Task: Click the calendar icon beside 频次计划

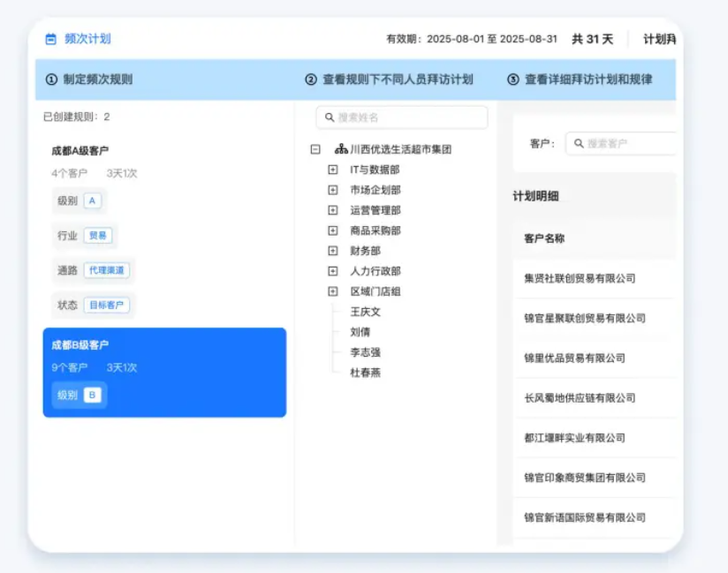Action: click(49, 38)
